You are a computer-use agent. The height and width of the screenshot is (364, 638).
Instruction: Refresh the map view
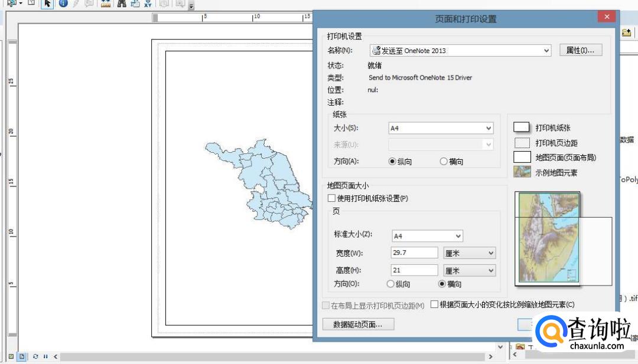35,356
